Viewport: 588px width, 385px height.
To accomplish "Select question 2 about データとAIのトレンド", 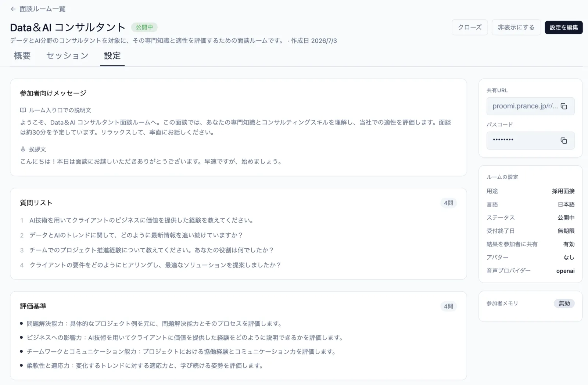I will coord(136,235).
